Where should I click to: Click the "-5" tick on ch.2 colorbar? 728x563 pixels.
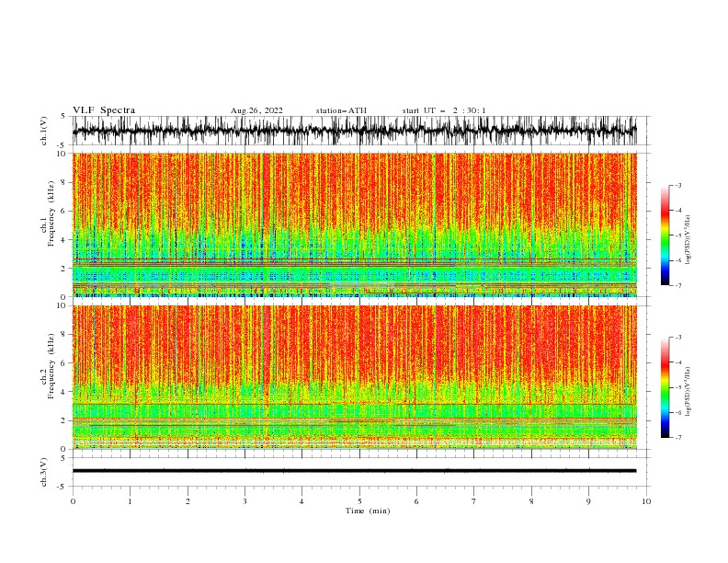point(677,387)
